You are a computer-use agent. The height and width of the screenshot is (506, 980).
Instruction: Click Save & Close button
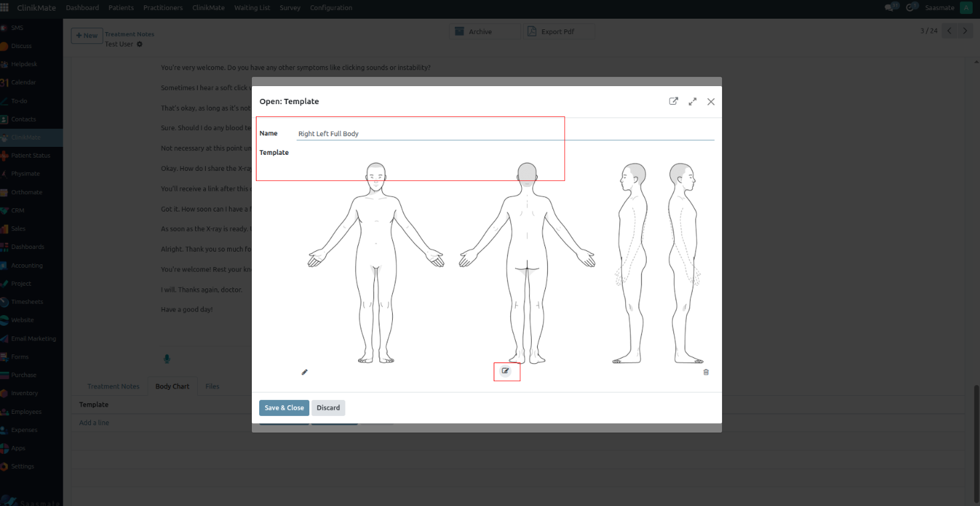coord(284,408)
